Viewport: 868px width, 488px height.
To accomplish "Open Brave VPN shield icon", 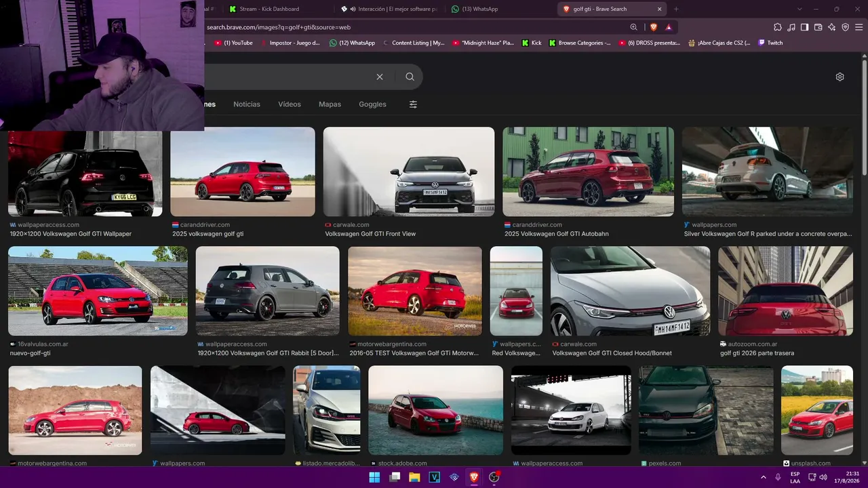I will click(x=845, y=27).
